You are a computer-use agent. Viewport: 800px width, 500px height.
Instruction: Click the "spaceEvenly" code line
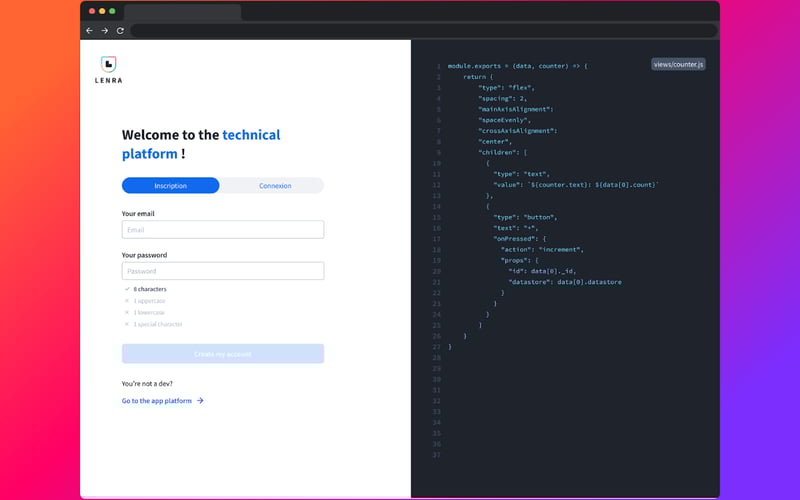pos(504,120)
